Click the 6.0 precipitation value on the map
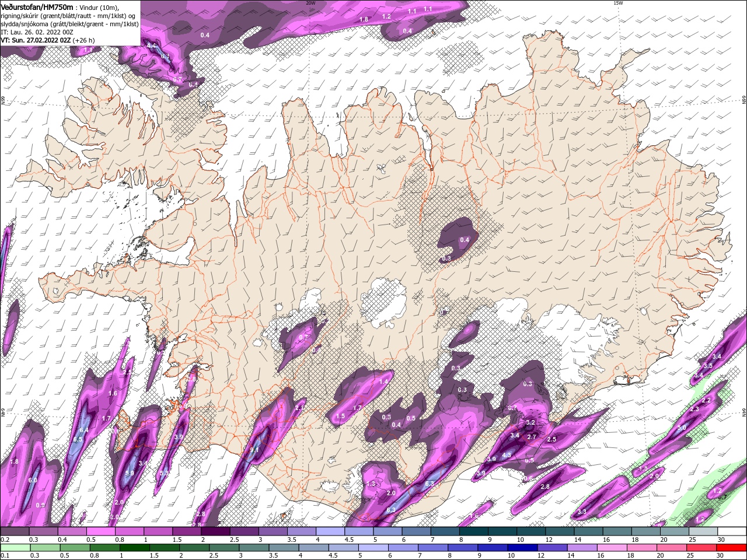 [33, 480]
